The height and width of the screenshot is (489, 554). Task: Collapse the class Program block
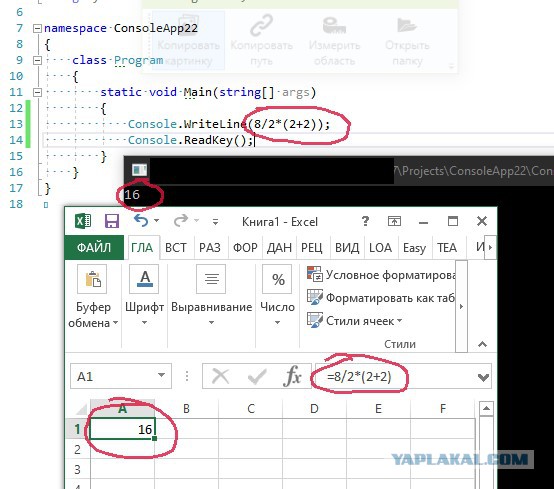click(37, 60)
